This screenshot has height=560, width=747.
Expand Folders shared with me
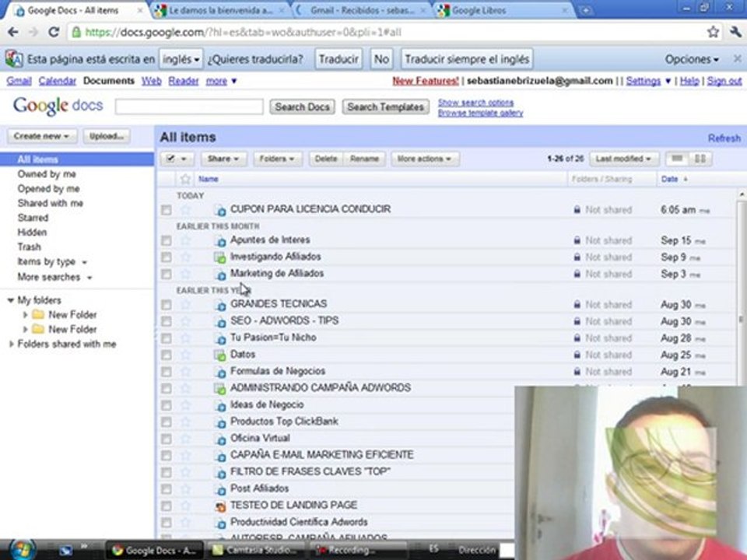point(11,344)
